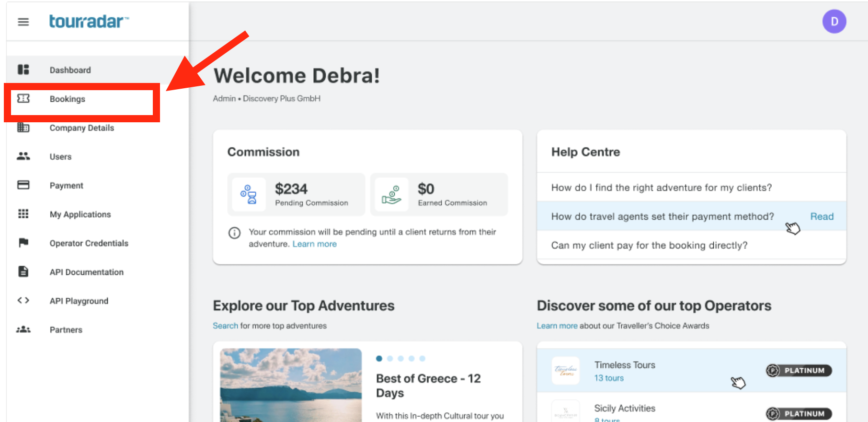This screenshot has width=868, height=422.
Task: Go to Company Details
Action: [82, 128]
